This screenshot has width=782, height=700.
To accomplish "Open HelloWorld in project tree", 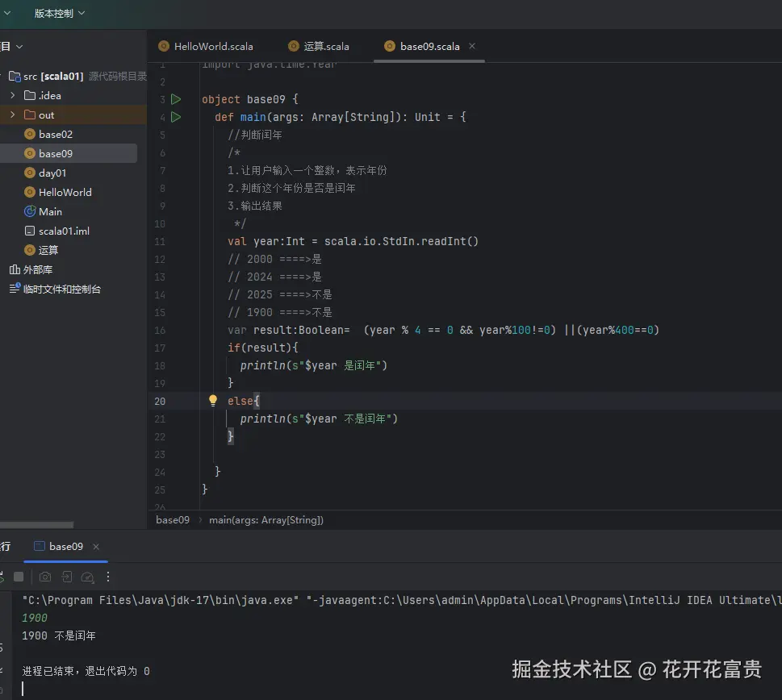I will (x=65, y=192).
